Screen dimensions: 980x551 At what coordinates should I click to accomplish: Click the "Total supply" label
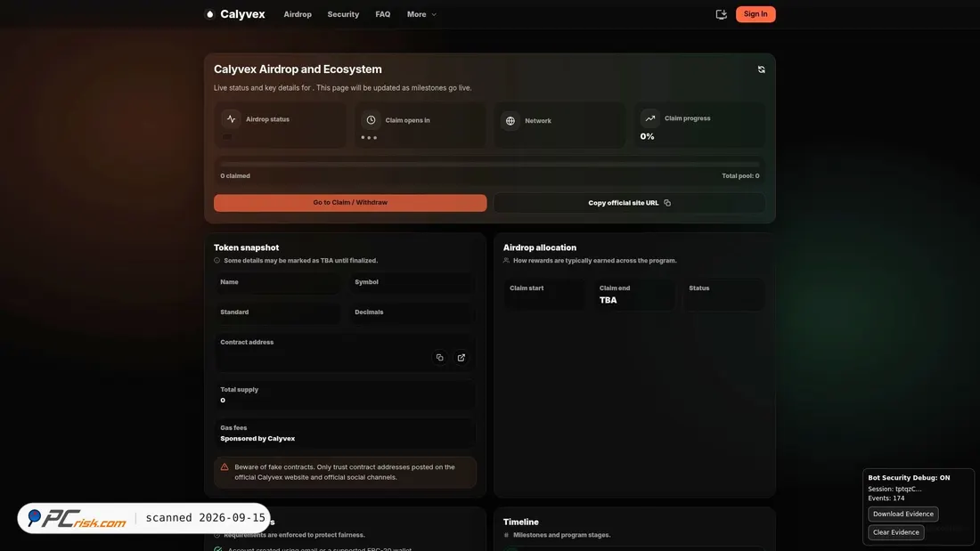(240, 389)
